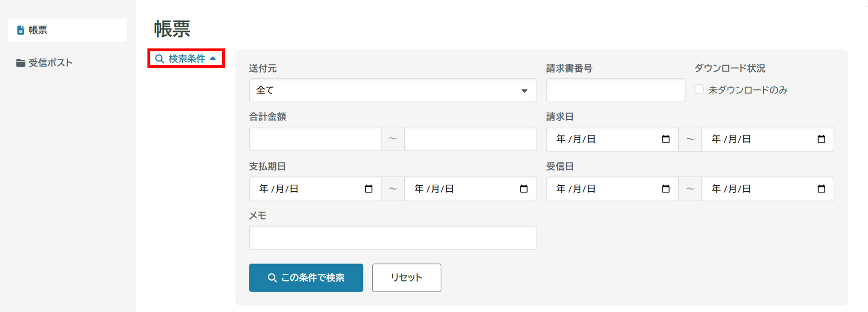Click the dropdown arrow in 送付元 field
Viewport: 868px width, 312px height.
pos(524,91)
